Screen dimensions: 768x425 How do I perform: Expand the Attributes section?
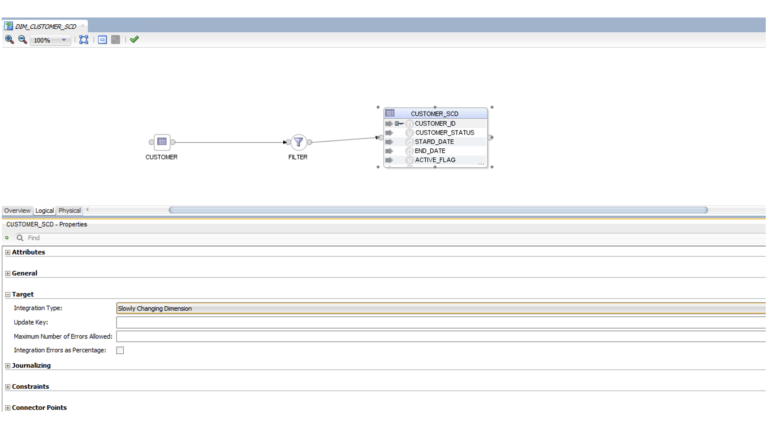click(8, 252)
